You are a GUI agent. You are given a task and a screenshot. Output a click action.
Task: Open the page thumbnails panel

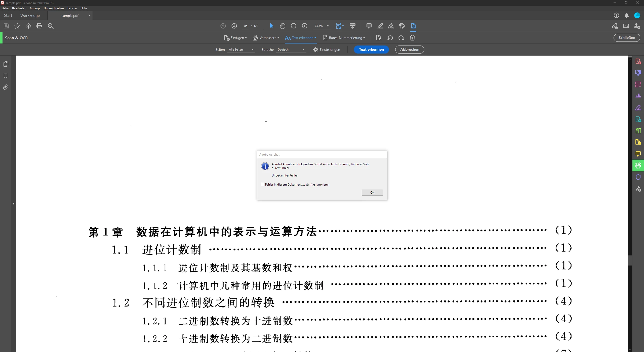[x=6, y=64]
